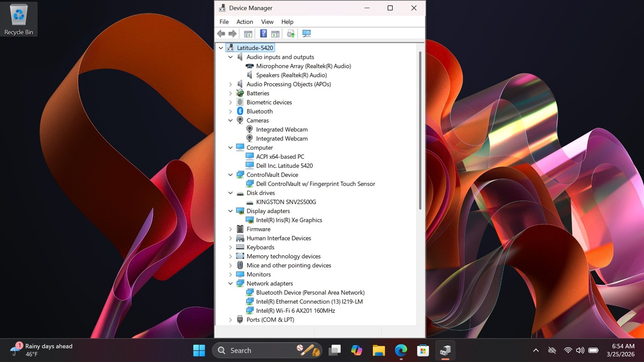This screenshot has width=644, height=362.
Task: Click the taskbar Search box
Action: tap(267, 350)
